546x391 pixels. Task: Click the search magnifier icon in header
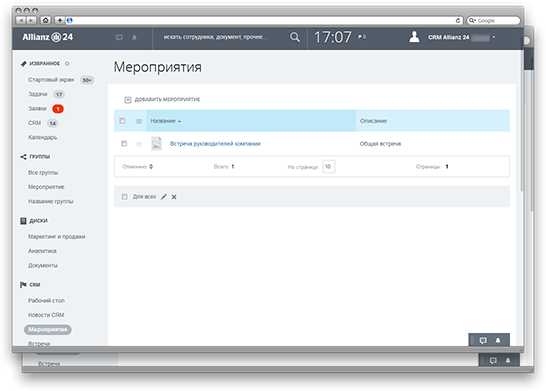pos(295,37)
